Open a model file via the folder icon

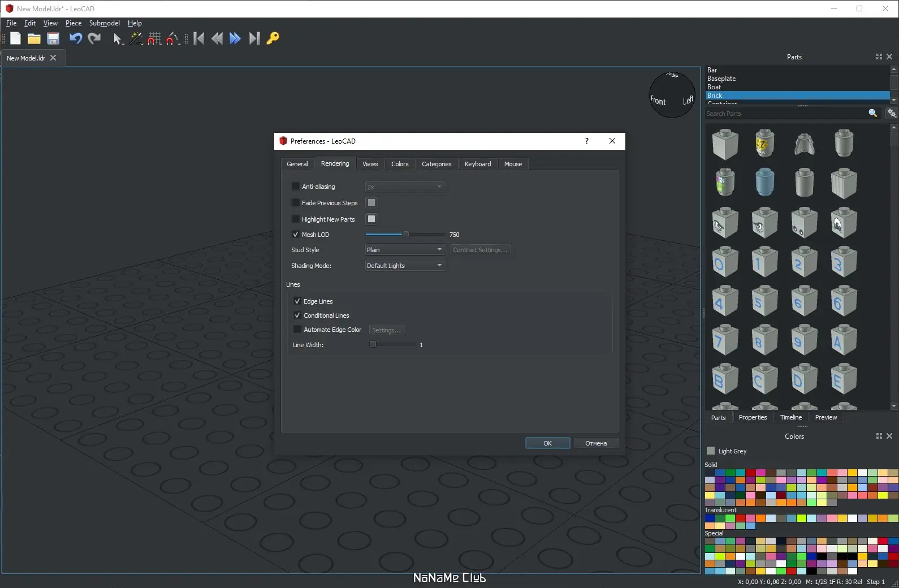[34, 38]
